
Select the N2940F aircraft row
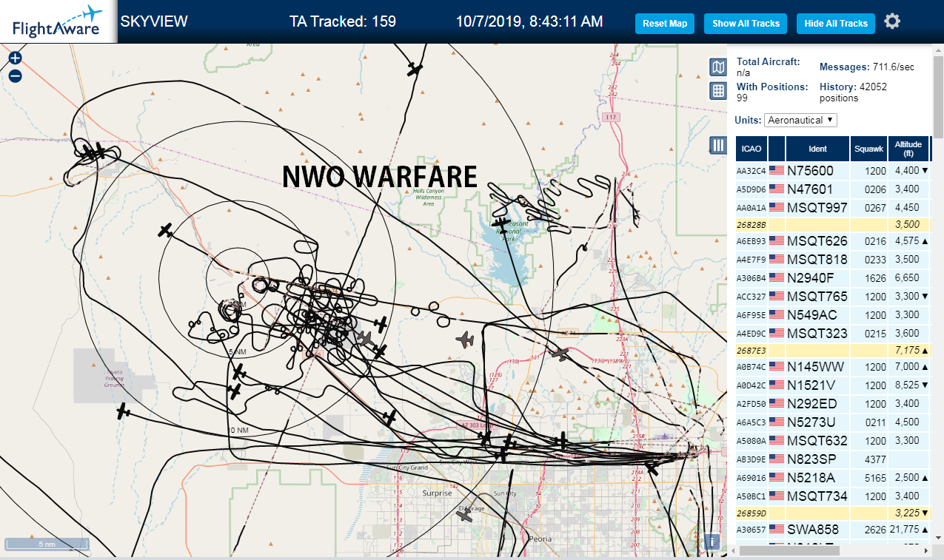pos(833,277)
